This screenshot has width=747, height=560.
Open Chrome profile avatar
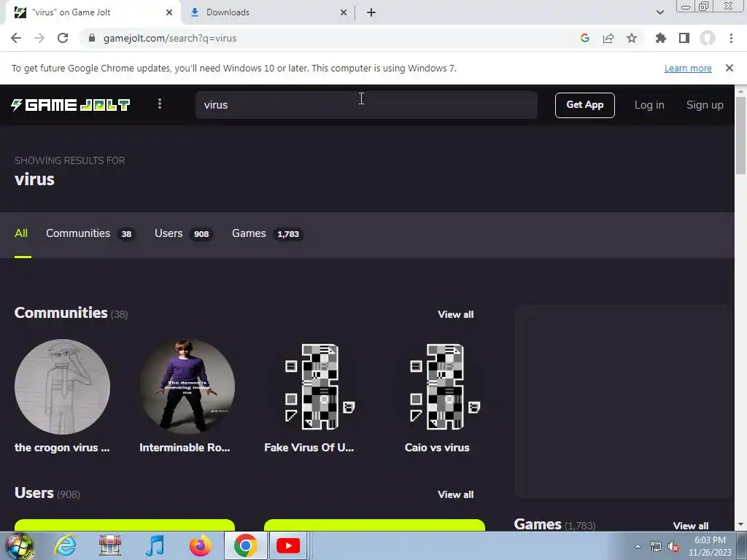coord(708,38)
